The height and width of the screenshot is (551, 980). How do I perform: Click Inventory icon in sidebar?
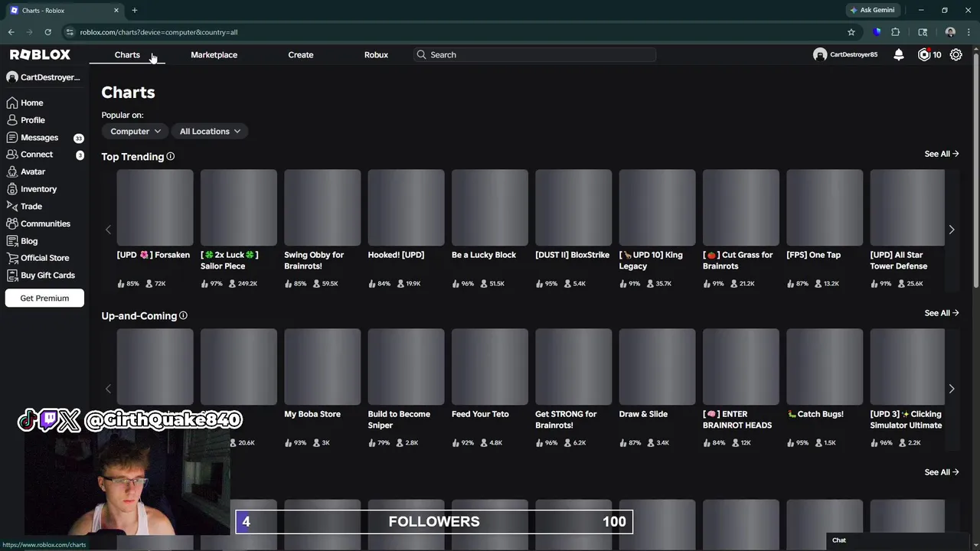tap(12, 189)
